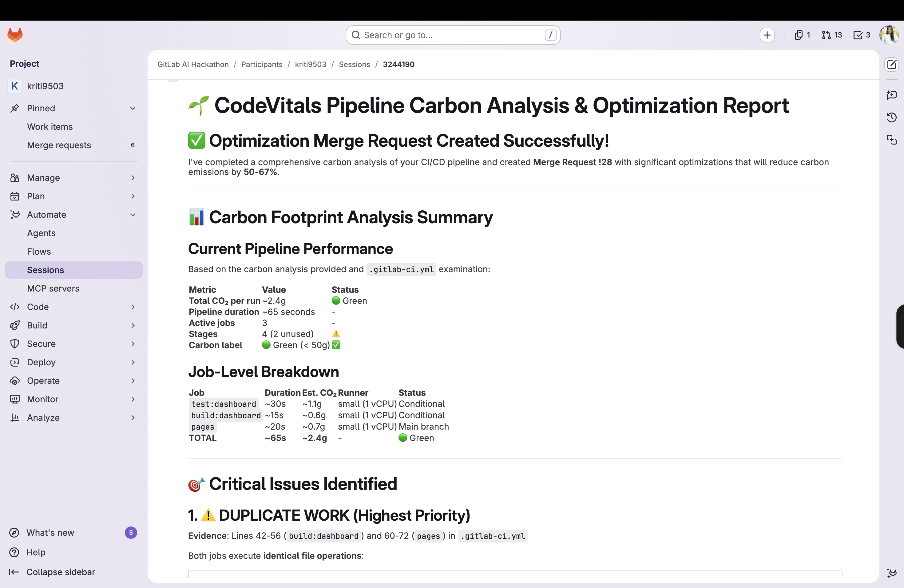The image size is (904, 588).
Task: Open the to-do list icon showing 3
Action: tap(862, 35)
